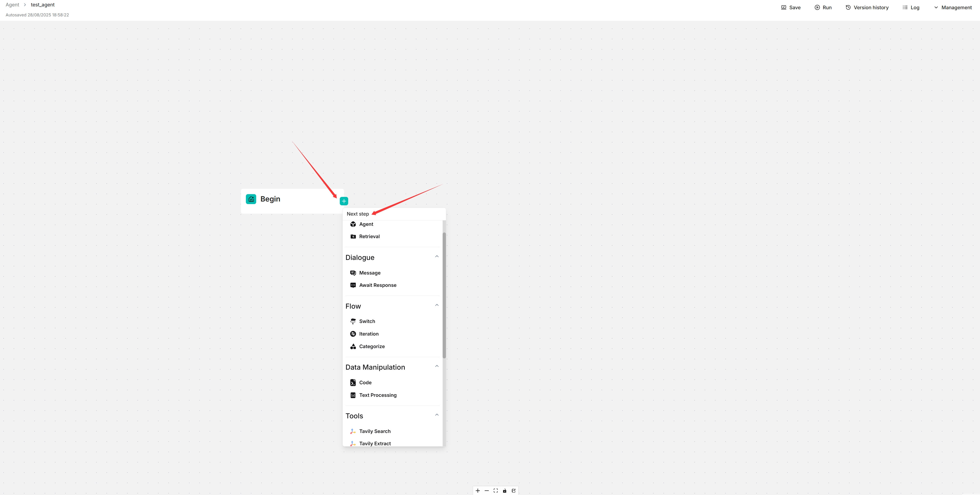Image resolution: width=980 pixels, height=495 pixels.
Task: Click the Next step menu scrollbar
Action: tap(444, 295)
